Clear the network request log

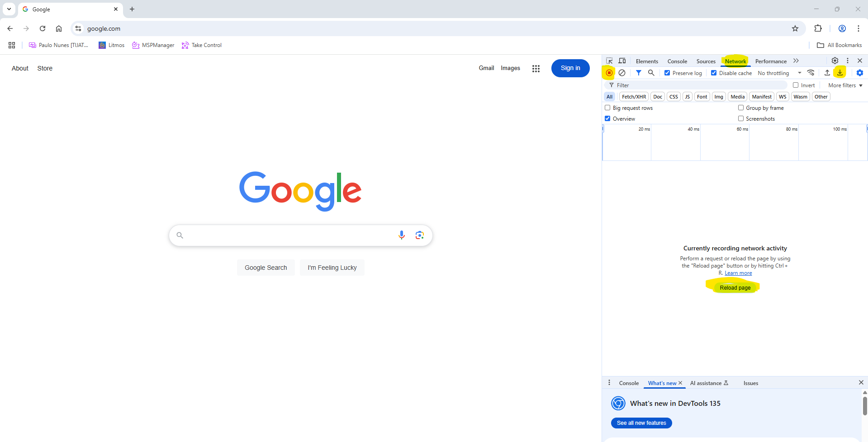(x=622, y=72)
